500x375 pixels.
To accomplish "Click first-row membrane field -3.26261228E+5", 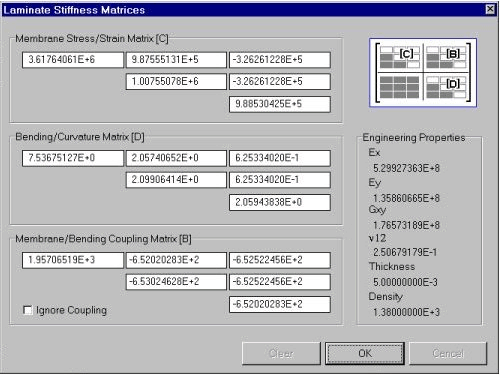I will (280, 60).
